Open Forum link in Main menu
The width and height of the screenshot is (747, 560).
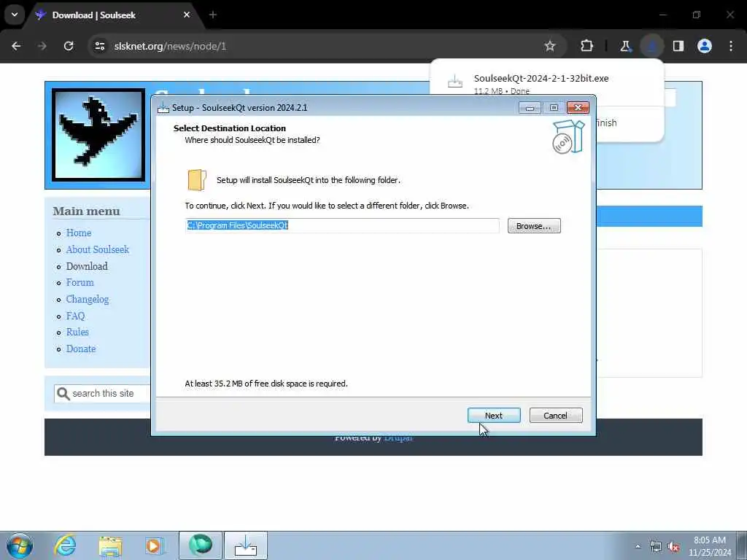pos(80,282)
